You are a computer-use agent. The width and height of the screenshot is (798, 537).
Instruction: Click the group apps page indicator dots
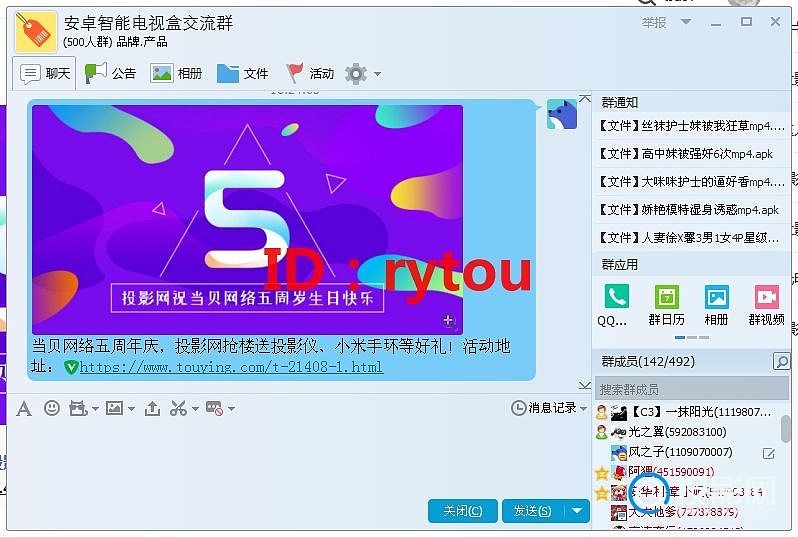pyautogui.click(x=692, y=337)
